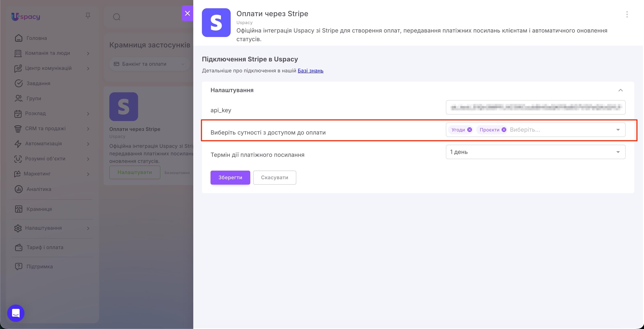The image size is (644, 329).
Task: Collapse the Налаштування settings section chevron
Action: [620, 90]
